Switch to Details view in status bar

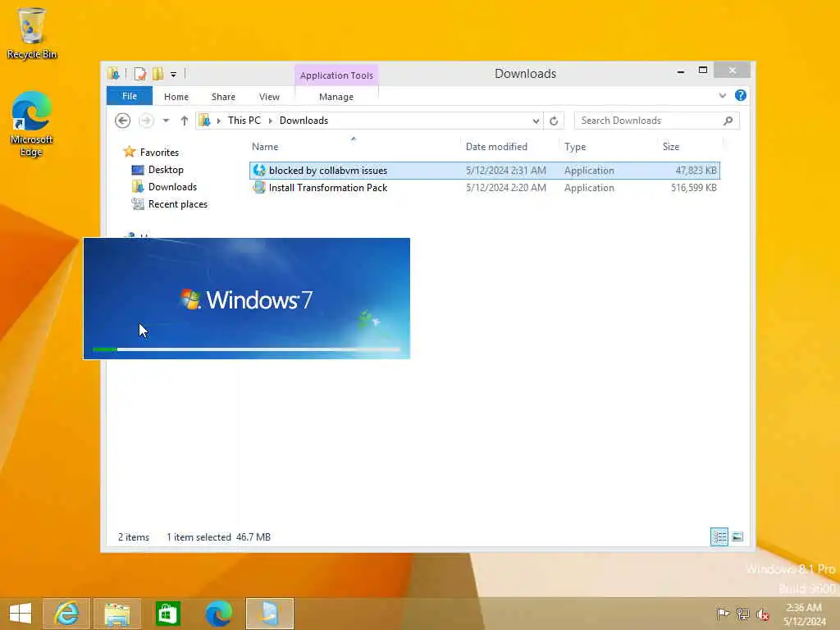719,536
